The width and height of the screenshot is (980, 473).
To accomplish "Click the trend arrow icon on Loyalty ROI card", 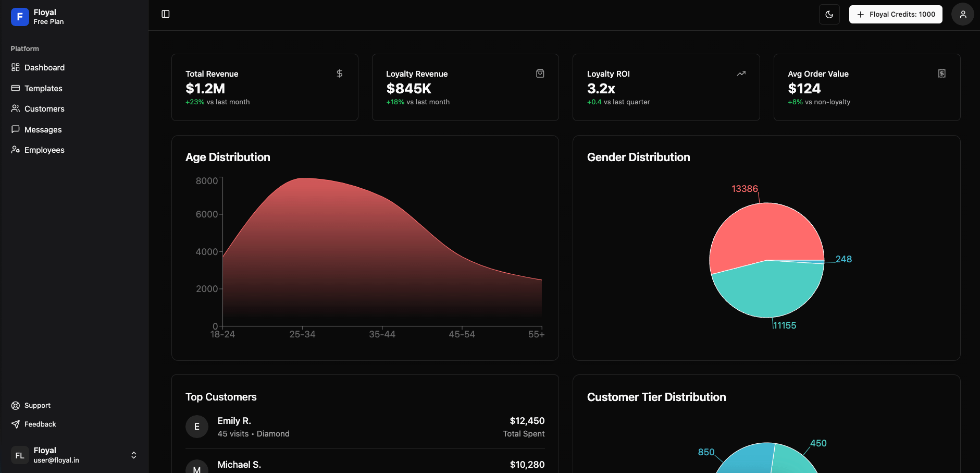I will point(741,73).
